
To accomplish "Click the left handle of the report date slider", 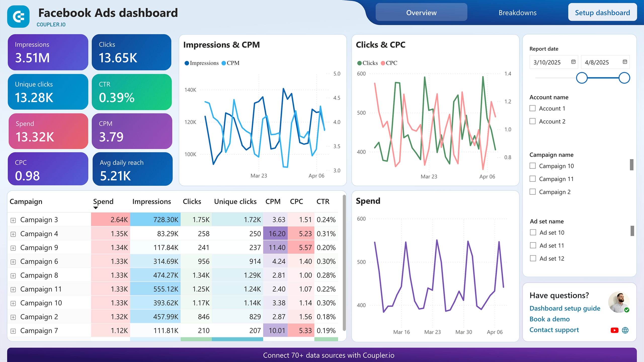I will click(582, 78).
